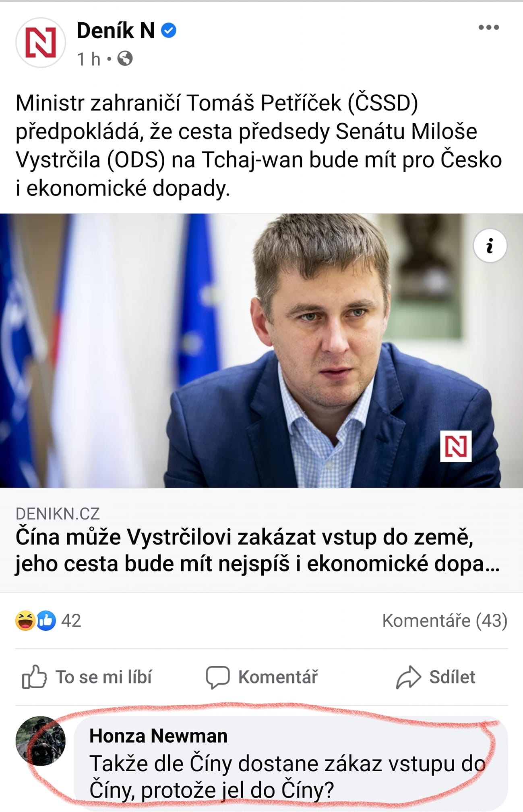Open Honza Newman's profile name
The height and width of the screenshot is (812, 523).
[158, 736]
